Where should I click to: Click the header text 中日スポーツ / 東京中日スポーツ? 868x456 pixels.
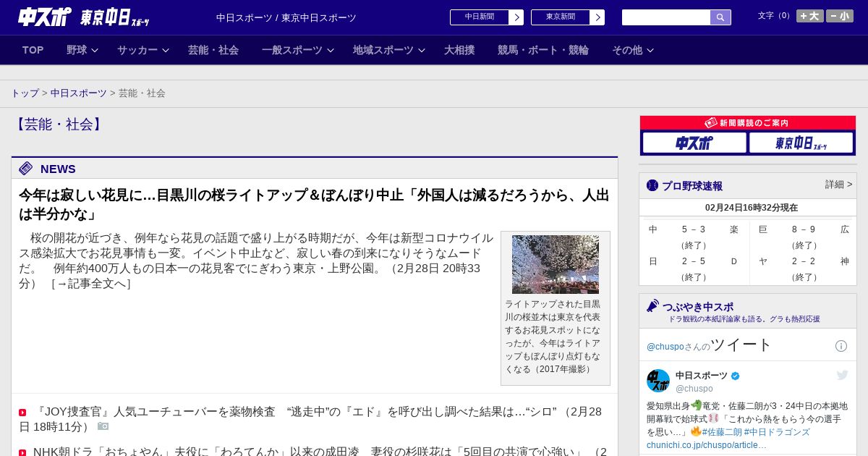286,18
